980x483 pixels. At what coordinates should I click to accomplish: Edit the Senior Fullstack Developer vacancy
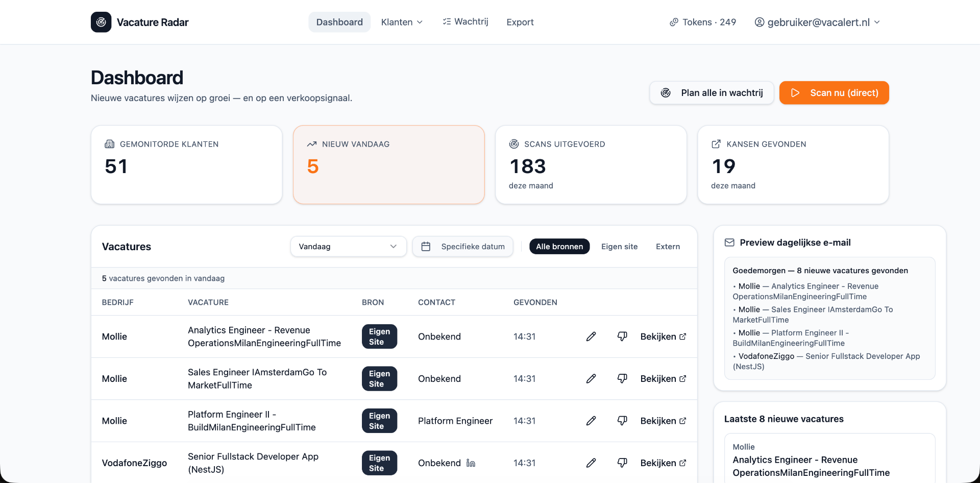[x=591, y=463]
